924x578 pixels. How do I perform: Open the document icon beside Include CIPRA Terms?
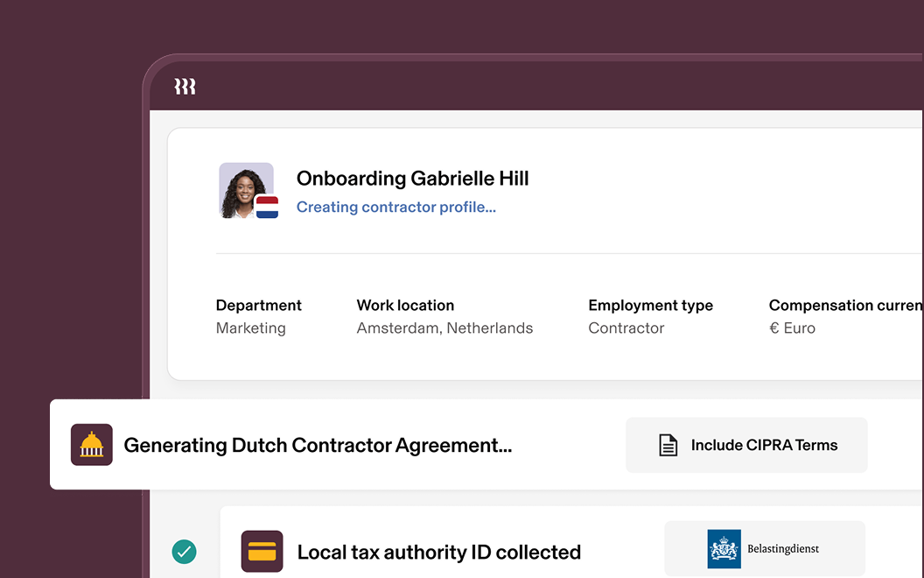[x=668, y=445]
